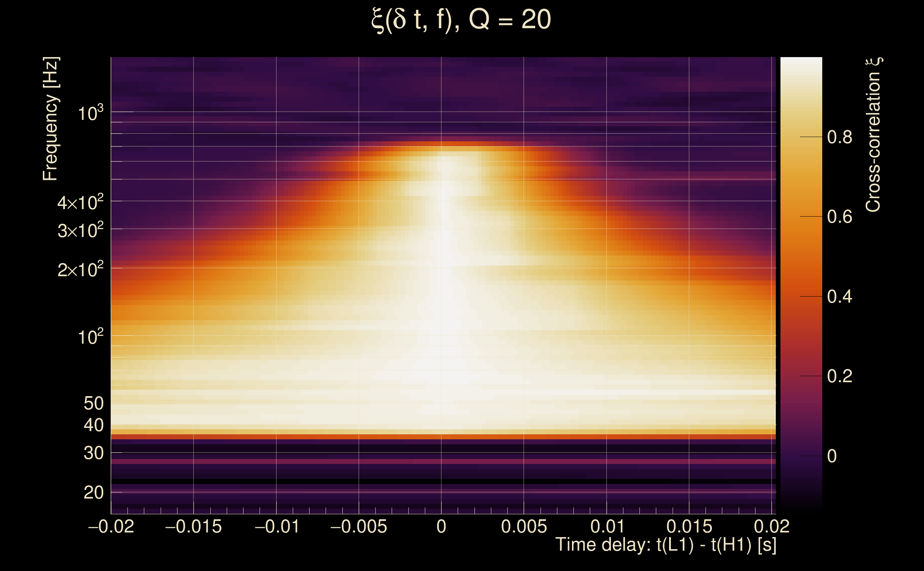The image size is (924, 571).
Task: Click the 0.6 colorbar tick label
Action: pos(839,217)
